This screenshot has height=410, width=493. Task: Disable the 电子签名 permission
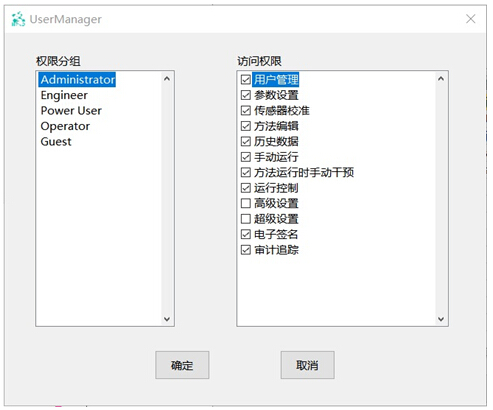pyautogui.click(x=246, y=234)
